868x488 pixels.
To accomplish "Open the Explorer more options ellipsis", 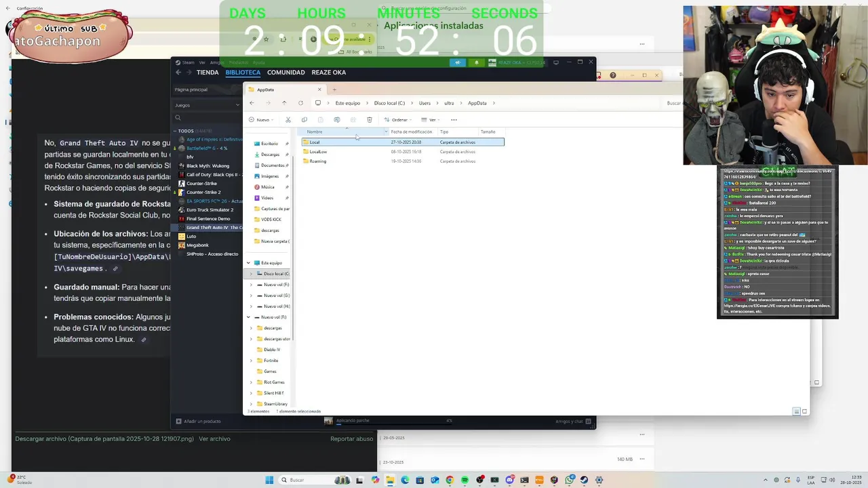I will click(x=454, y=120).
